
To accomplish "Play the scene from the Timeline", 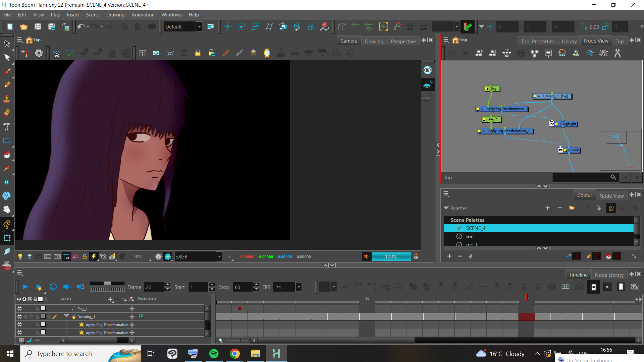I will [x=25, y=287].
